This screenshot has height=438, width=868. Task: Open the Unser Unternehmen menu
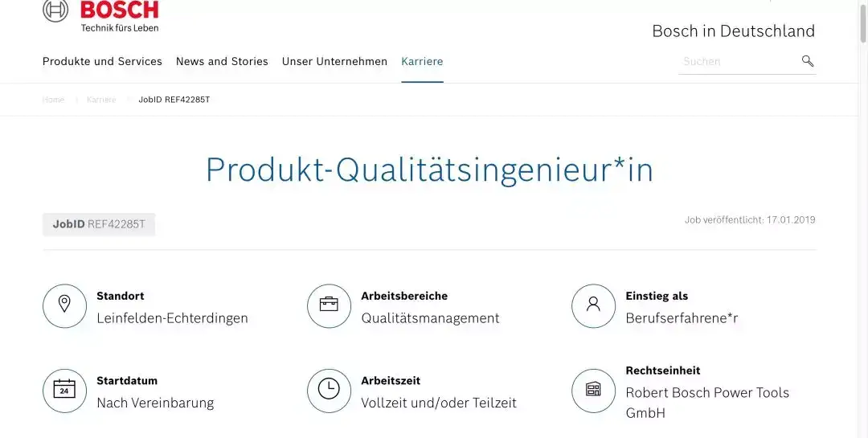[334, 61]
